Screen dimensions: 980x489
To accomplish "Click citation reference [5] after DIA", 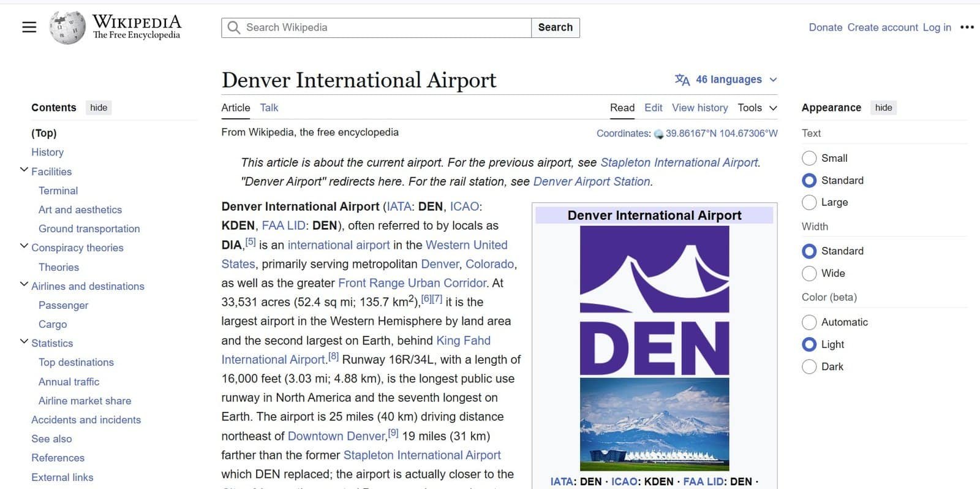I will pyautogui.click(x=251, y=242).
